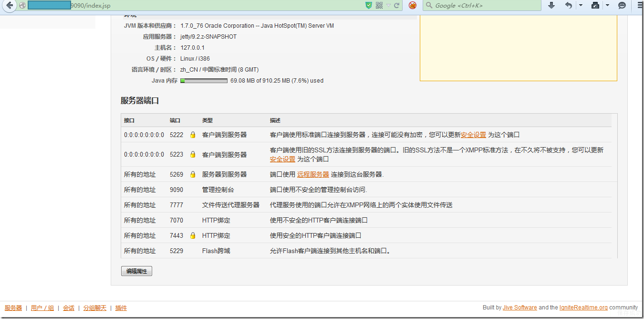Click 服务器到服务器 type cell
This screenshot has height=319, width=644.
coord(225,174)
